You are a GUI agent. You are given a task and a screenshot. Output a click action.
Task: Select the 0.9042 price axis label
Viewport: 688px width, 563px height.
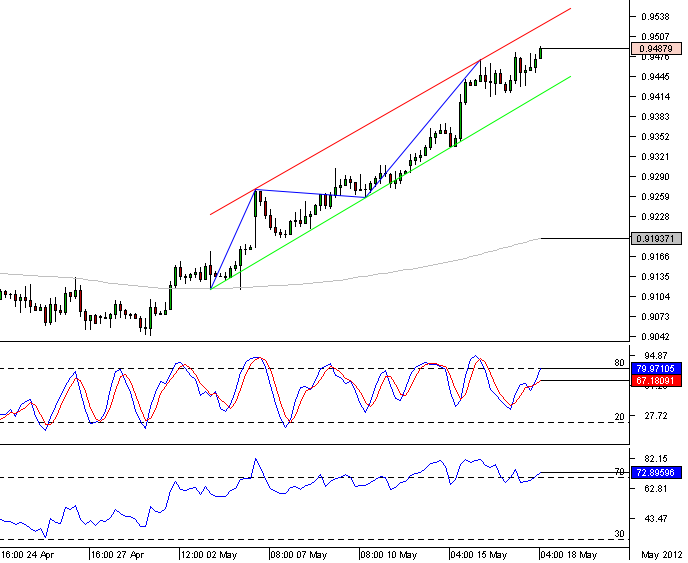656,337
